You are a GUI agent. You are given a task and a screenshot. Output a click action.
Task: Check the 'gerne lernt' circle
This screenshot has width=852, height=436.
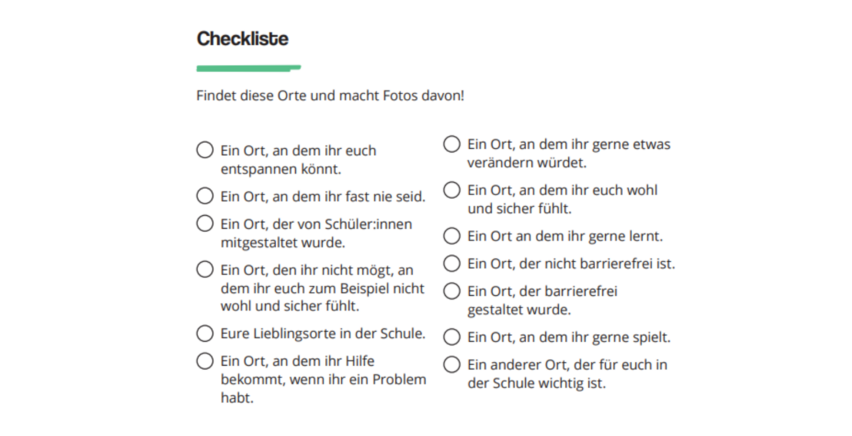(452, 236)
